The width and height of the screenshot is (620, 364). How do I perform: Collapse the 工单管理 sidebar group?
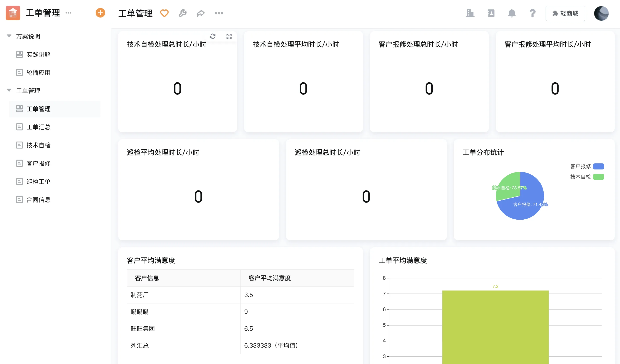(9, 90)
